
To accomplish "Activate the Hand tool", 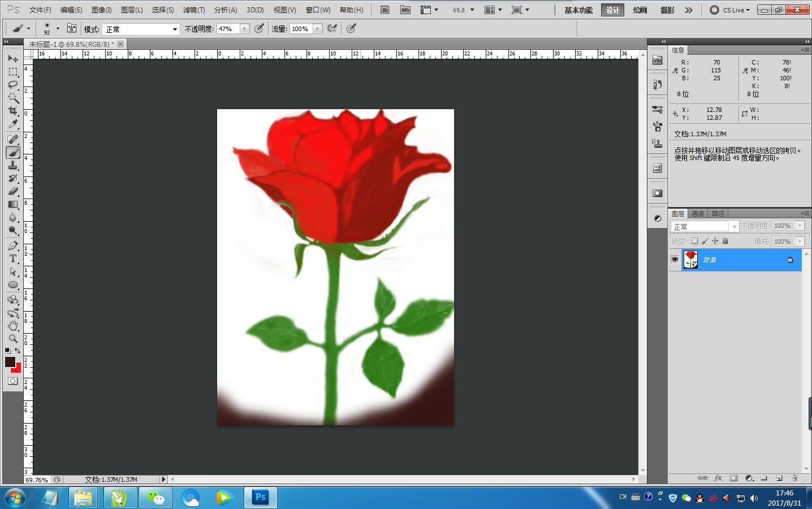I will (12, 326).
